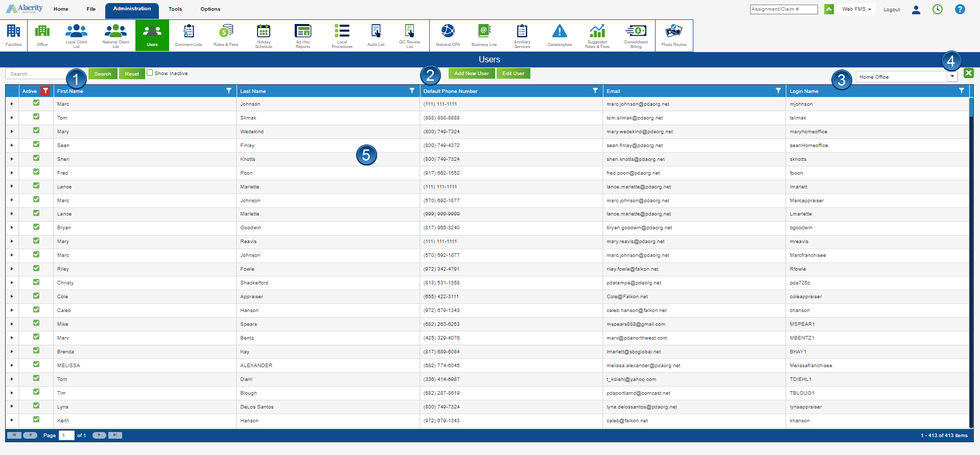Export the grid with the green Excel icon
Image resolution: width=980 pixels, height=455 pixels.
pyautogui.click(x=968, y=74)
